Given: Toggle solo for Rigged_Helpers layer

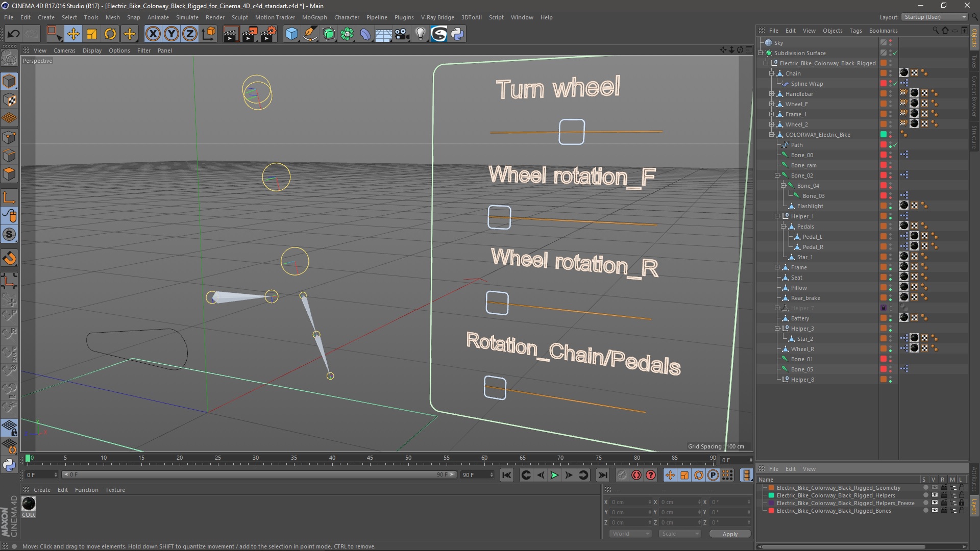Looking at the screenshot, I should point(925,495).
